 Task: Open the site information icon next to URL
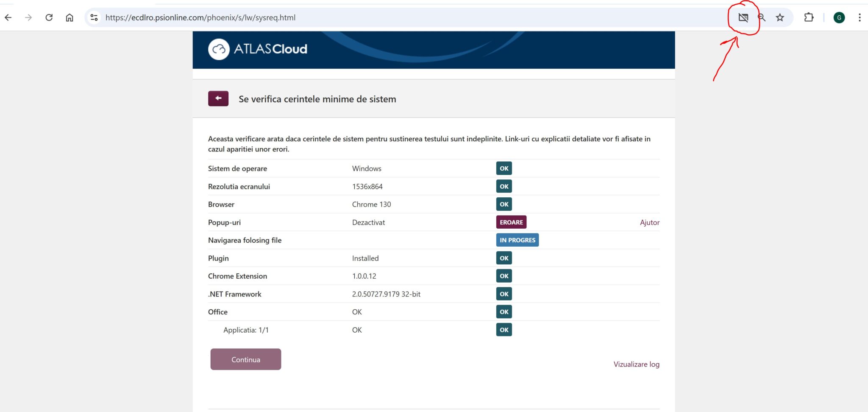[94, 17]
